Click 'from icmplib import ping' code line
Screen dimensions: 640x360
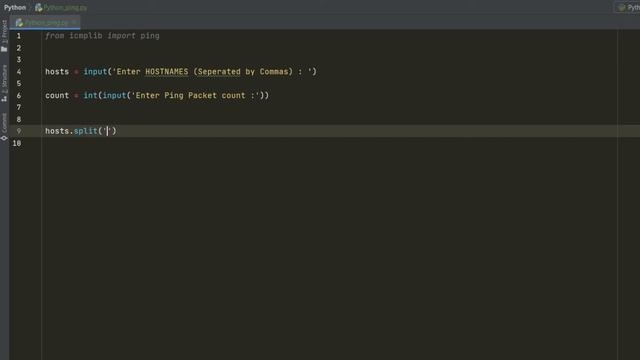tap(102, 36)
